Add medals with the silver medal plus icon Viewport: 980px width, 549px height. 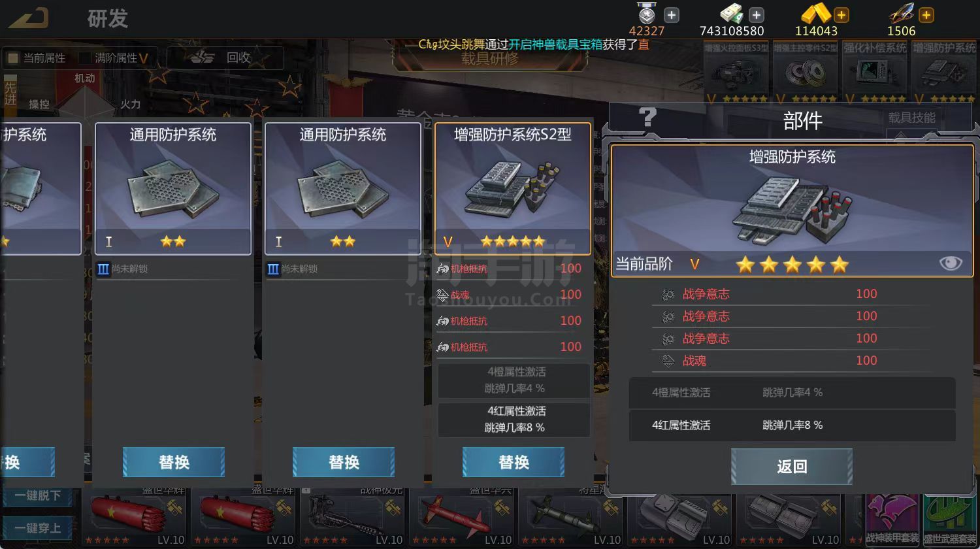point(672,14)
